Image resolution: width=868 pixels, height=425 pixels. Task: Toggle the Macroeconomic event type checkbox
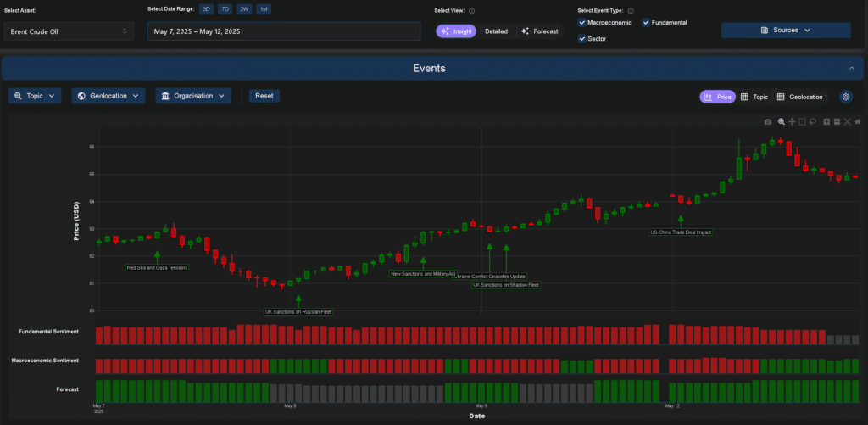coord(581,23)
